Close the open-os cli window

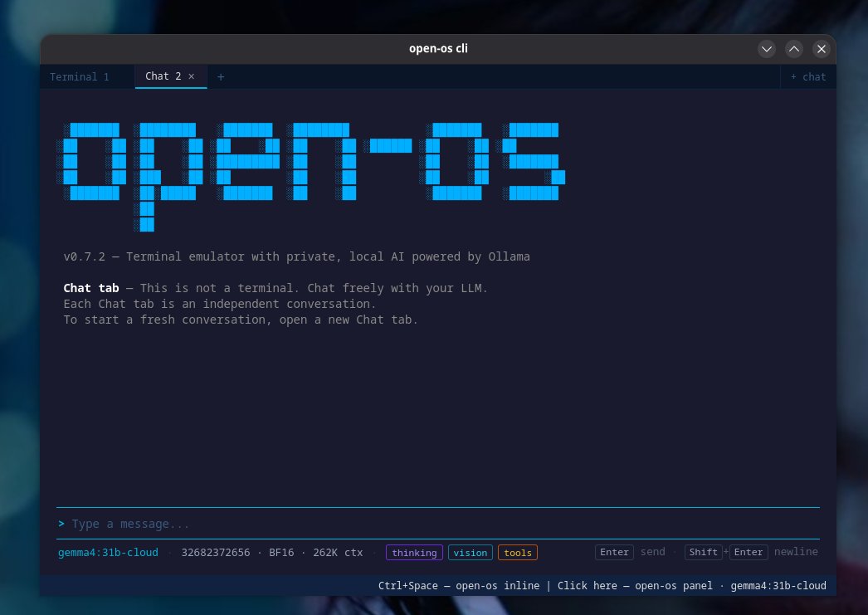click(x=822, y=49)
